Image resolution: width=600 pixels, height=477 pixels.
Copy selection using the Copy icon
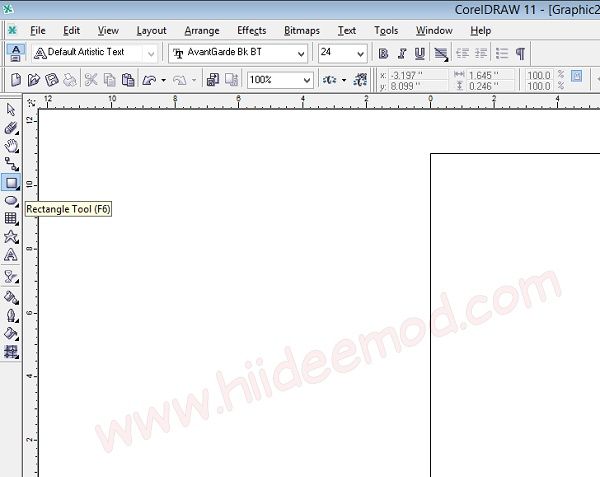(109, 80)
